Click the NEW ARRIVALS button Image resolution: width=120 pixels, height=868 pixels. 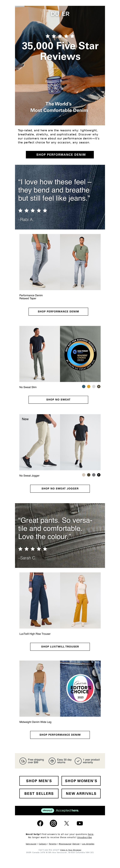coord(81,794)
